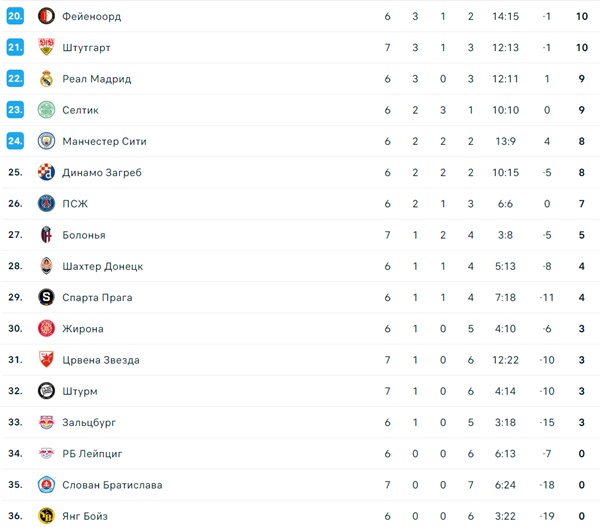Click the Celtic club crest icon
This screenshot has width=600, height=527.
[x=46, y=110]
